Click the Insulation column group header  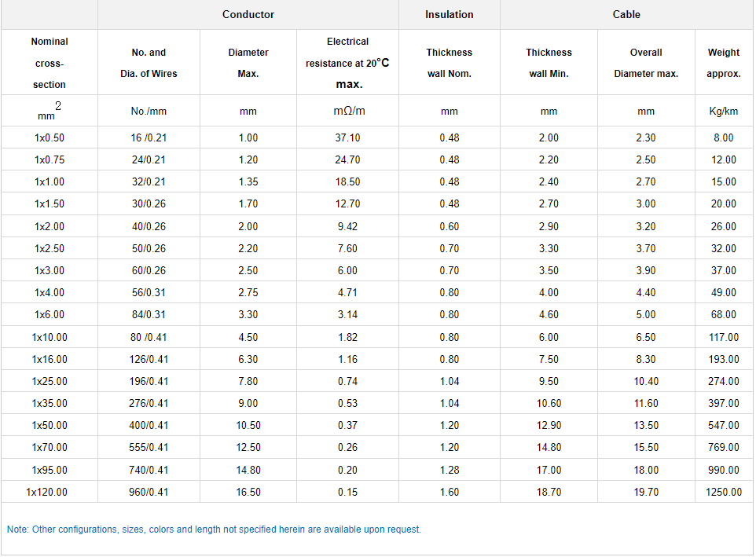450,14
